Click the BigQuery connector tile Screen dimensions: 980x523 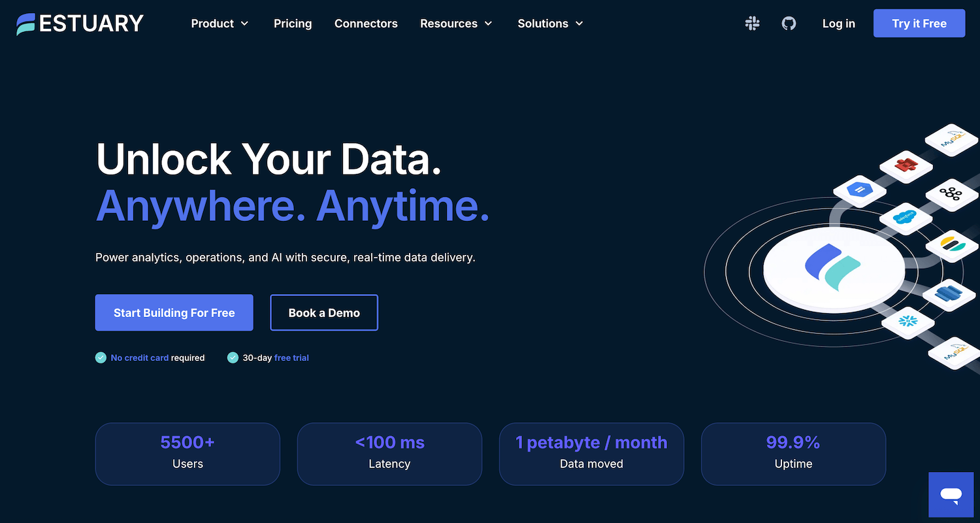coord(858,190)
